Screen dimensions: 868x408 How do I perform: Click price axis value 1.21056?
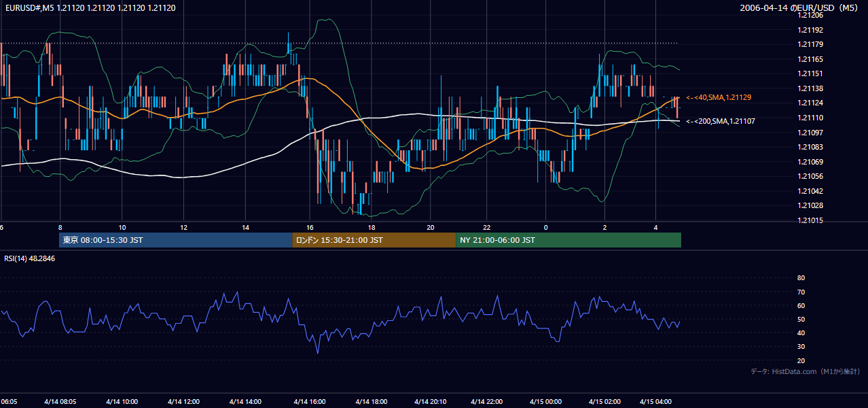pyautogui.click(x=811, y=176)
